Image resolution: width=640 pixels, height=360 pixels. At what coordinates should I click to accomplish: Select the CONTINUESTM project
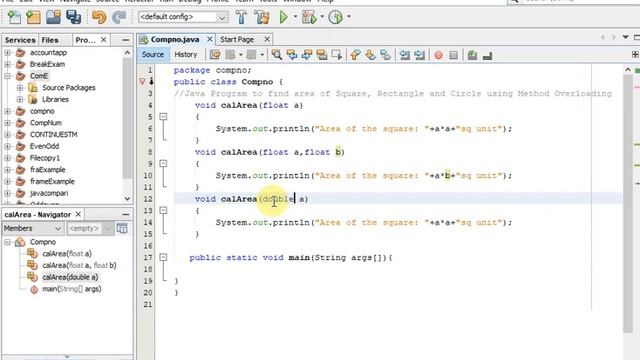(x=53, y=134)
